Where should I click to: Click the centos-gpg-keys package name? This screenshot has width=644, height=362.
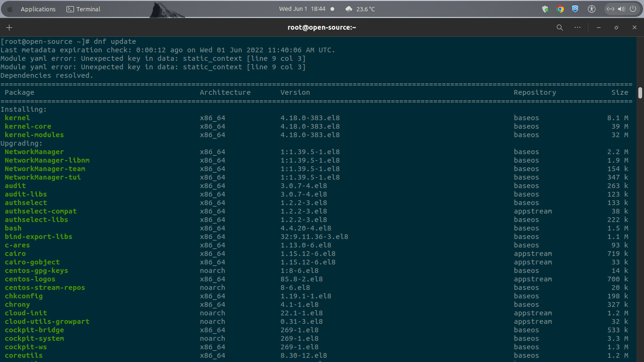(x=36, y=271)
